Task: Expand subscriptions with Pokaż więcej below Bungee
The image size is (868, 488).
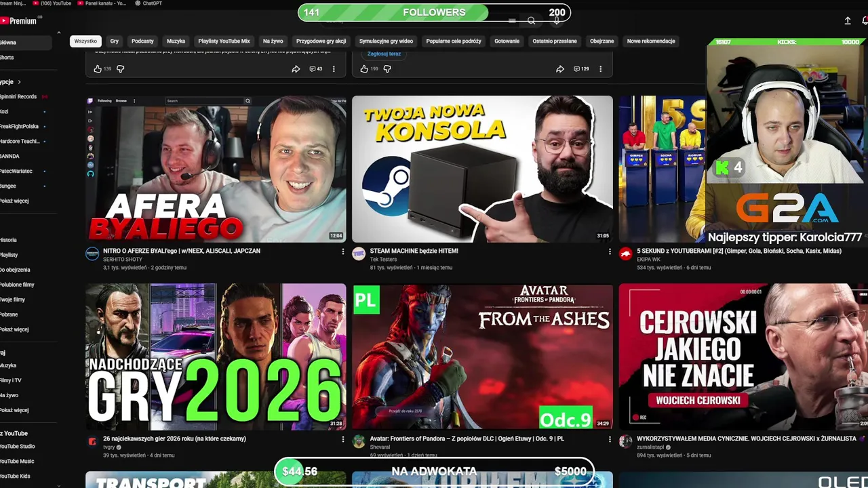Action: (x=14, y=201)
